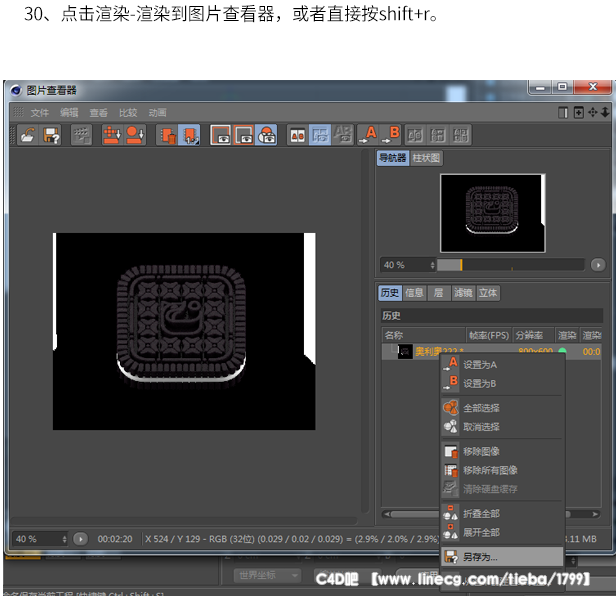Choose 移除图像 from context menu
Viewport: 616px width, 596px height.
coord(503,451)
